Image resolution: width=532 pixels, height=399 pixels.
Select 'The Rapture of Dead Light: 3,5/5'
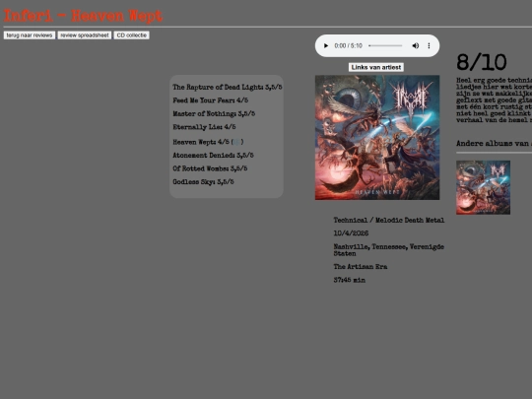pos(228,88)
